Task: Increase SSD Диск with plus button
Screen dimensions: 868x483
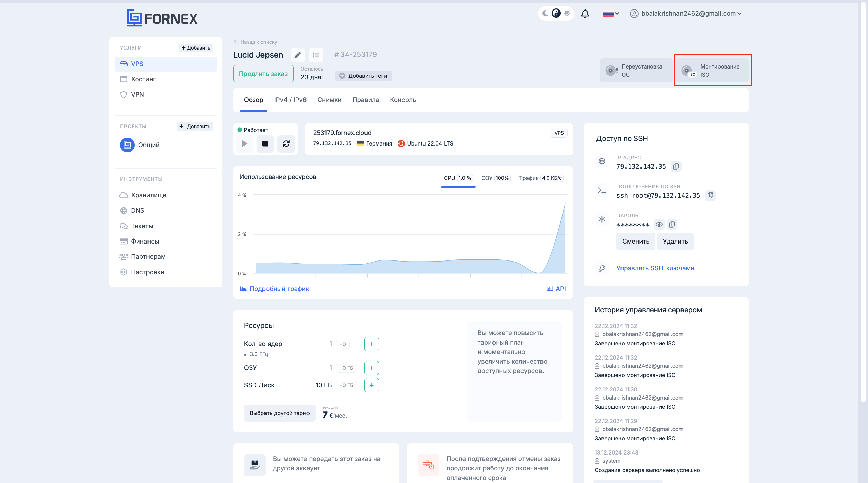Action: click(x=372, y=385)
